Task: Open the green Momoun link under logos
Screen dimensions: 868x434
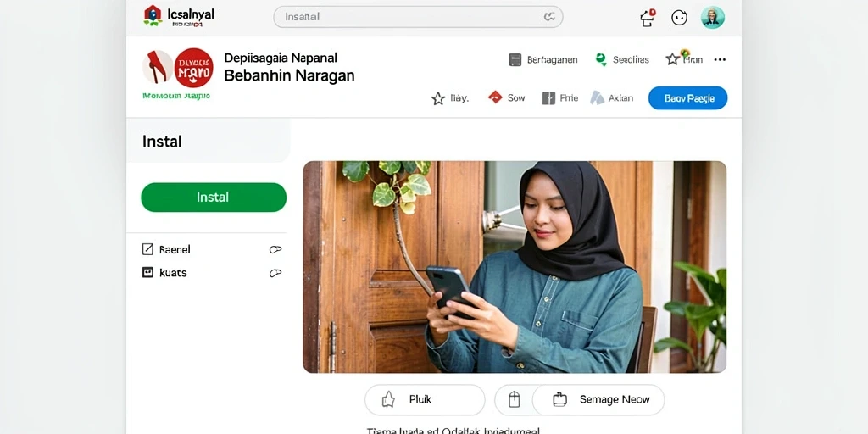Action: tap(176, 96)
